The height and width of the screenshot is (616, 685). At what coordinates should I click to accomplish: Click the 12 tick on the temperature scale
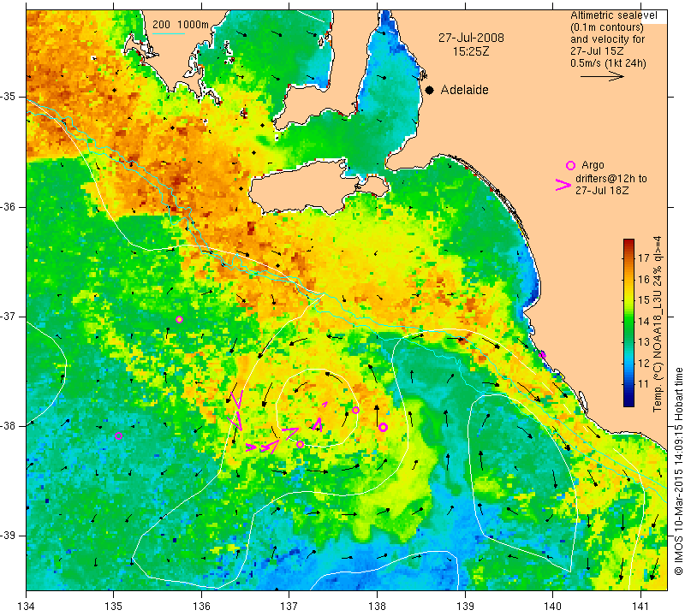[644, 363]
